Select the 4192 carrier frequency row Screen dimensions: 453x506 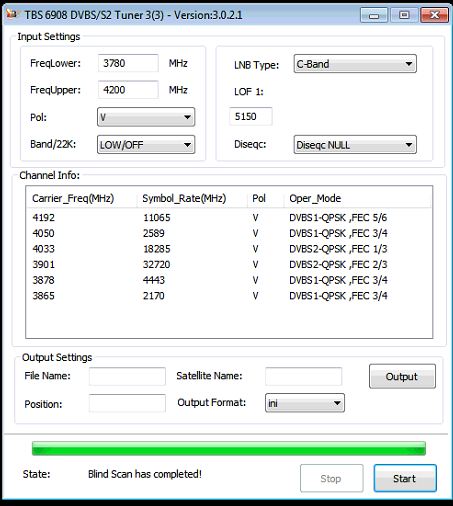click(229, 218)
